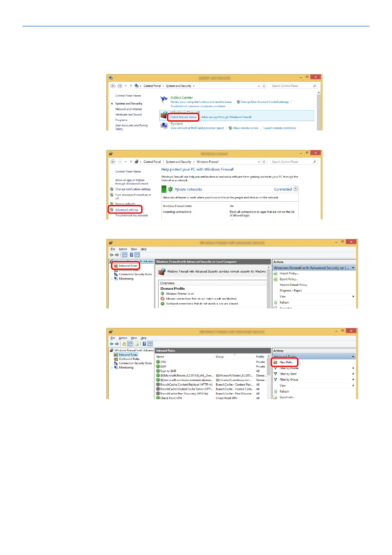Image resolution: width=392 pixels, height=555 pixels.
Task: Click the shield icon next to Change notification settings
Action: (x=112, y=189)
